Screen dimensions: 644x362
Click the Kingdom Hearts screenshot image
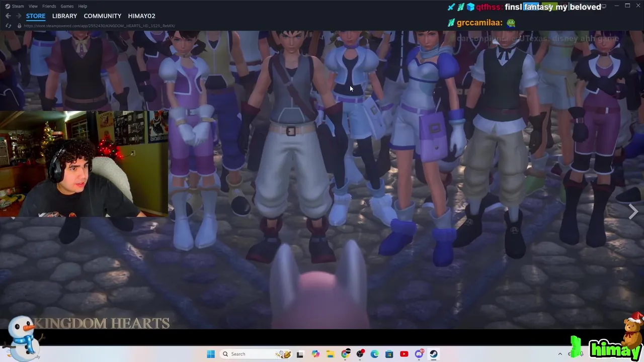pos(322,180)
